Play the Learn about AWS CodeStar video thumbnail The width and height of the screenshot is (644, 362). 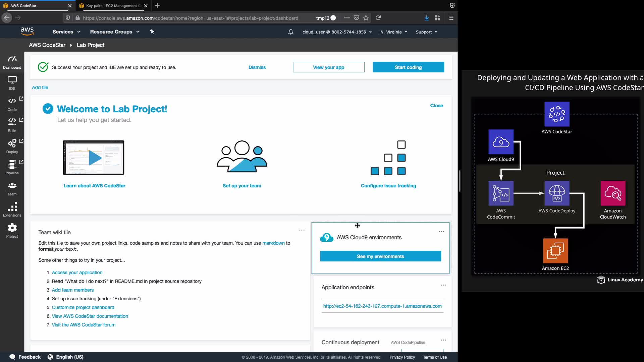click(94, 158)
